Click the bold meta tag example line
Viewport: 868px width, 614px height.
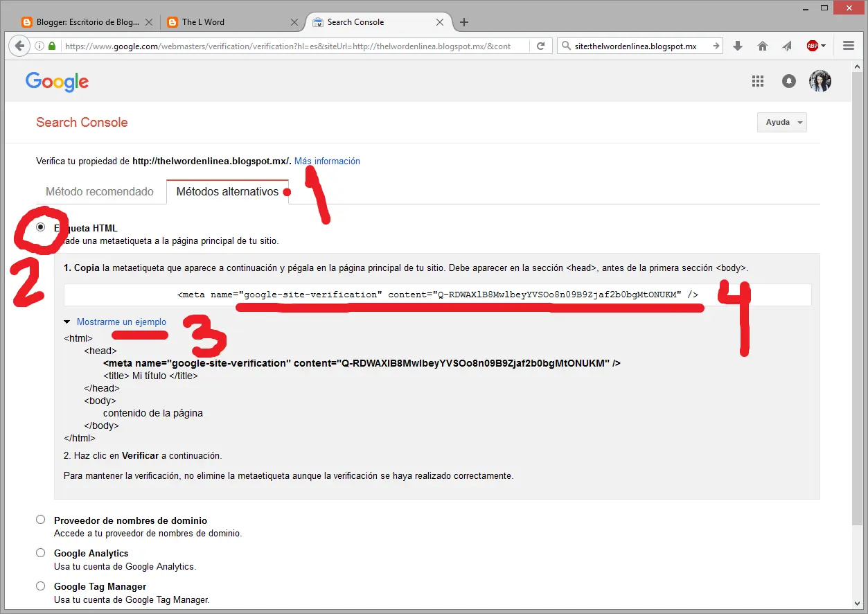pos(362,363)
